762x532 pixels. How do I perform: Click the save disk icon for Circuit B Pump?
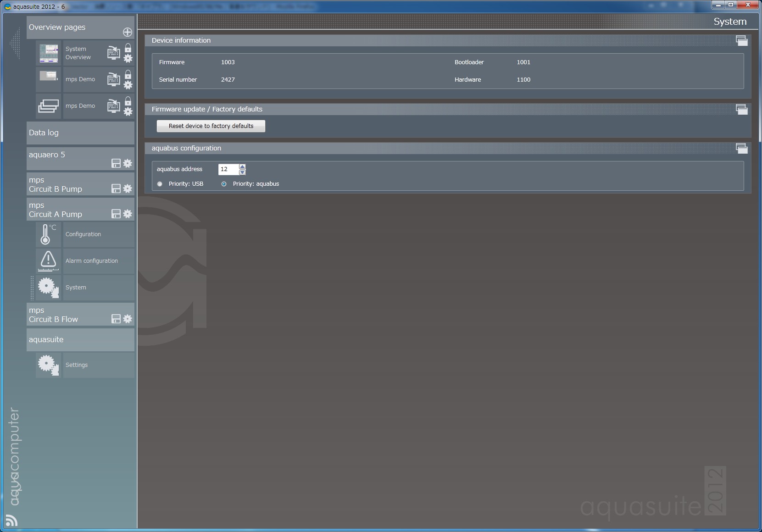tap(116, 188)
